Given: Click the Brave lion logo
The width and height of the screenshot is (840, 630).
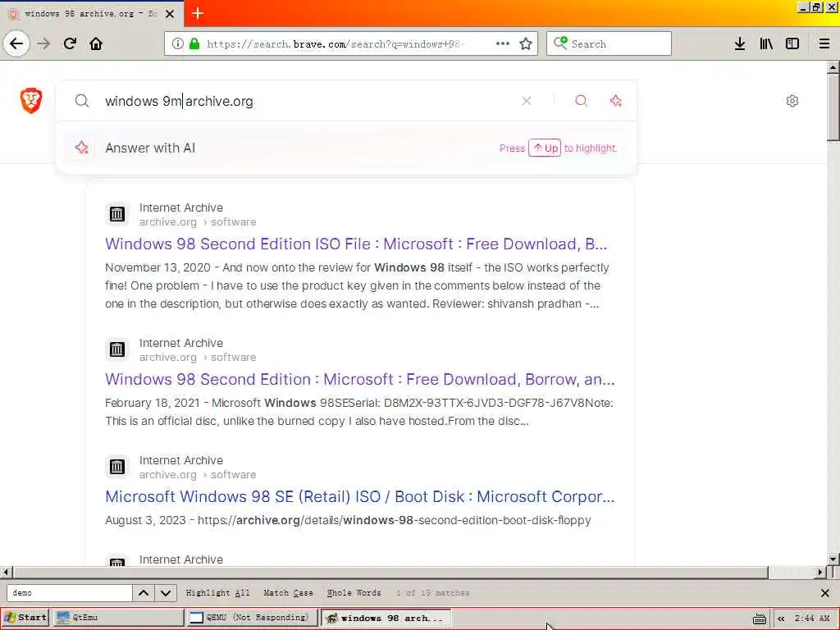Looking at the screenshot, I should tap(31, 100).
